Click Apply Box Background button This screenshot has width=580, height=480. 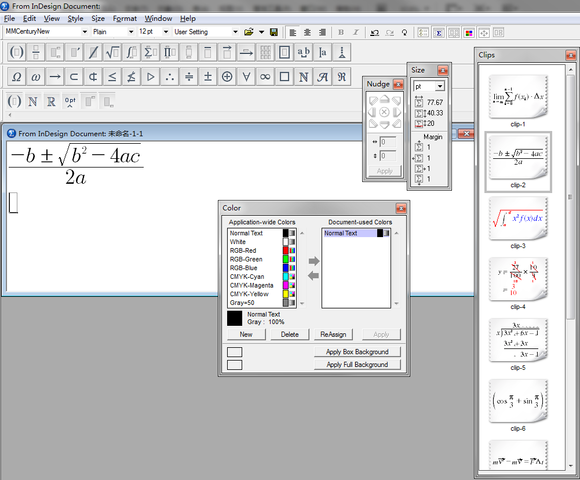tap(357, 352)
